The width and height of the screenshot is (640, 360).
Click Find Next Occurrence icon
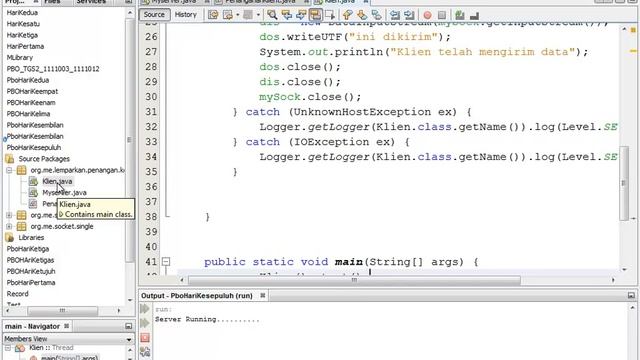pos(301,15)
